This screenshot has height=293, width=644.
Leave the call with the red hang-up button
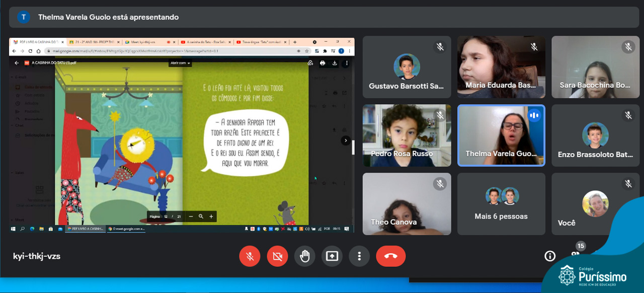click(391, 256)
